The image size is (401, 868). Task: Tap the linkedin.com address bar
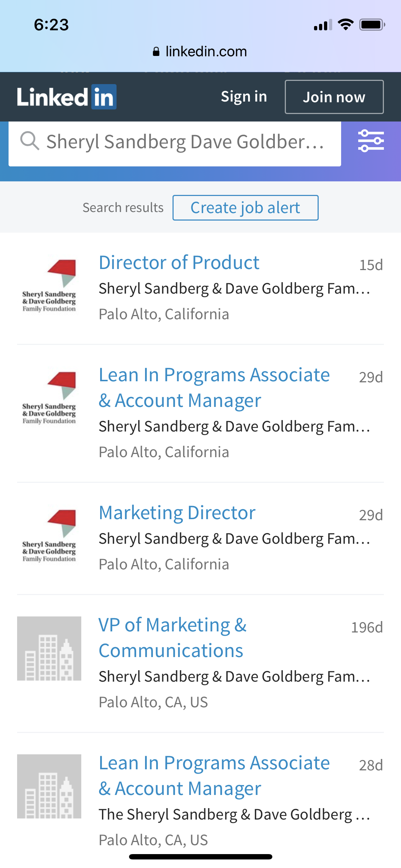coord(206,52)
